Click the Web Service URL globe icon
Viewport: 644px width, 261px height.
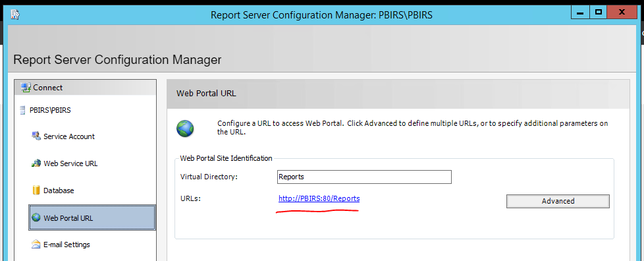[x=36, y=163]
